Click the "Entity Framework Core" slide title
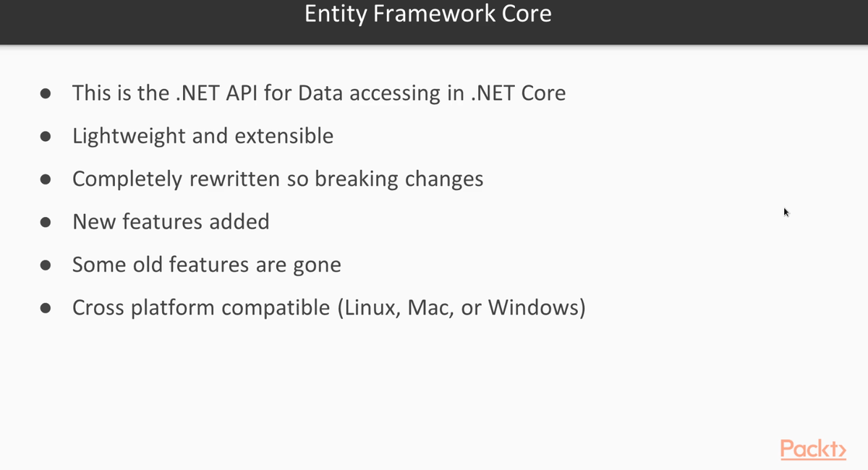Viewport: 868px width, 470px height. tap(427, 14)
